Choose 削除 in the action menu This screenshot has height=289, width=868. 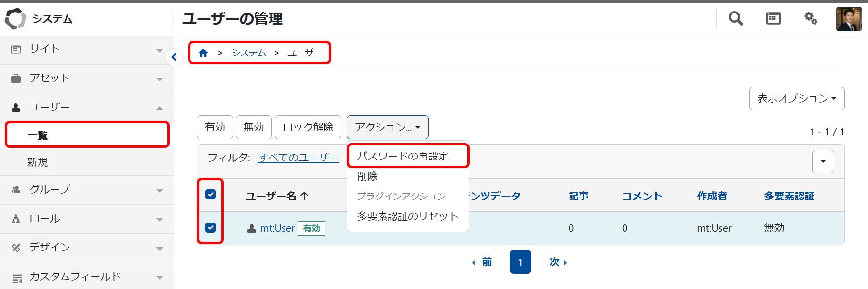tap(367, 176)
